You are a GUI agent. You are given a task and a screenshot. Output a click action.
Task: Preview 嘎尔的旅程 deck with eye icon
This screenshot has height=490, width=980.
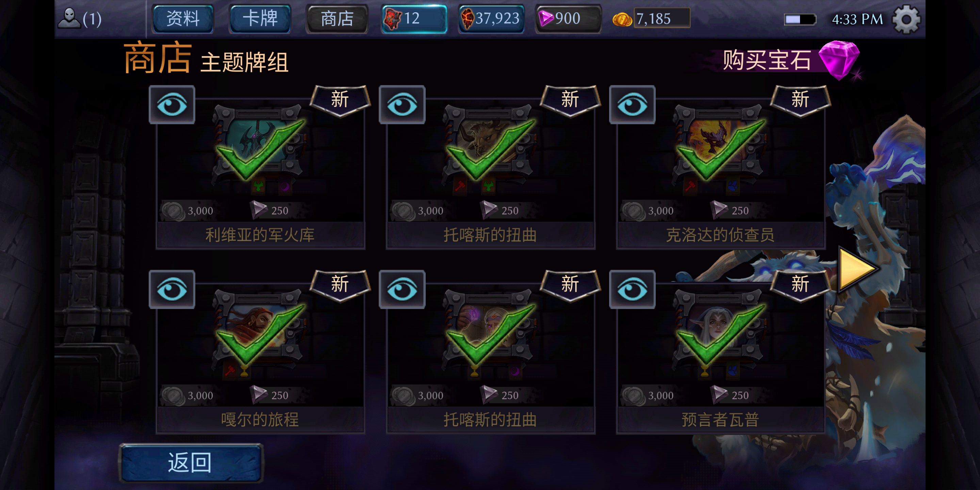point(172,290)
